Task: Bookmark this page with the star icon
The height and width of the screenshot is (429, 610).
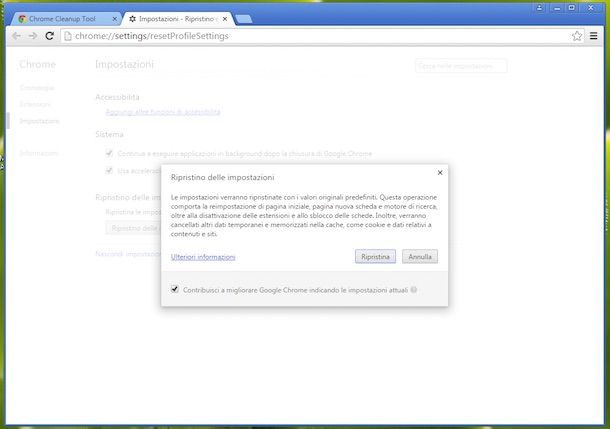Action: (x=577, y=36)
